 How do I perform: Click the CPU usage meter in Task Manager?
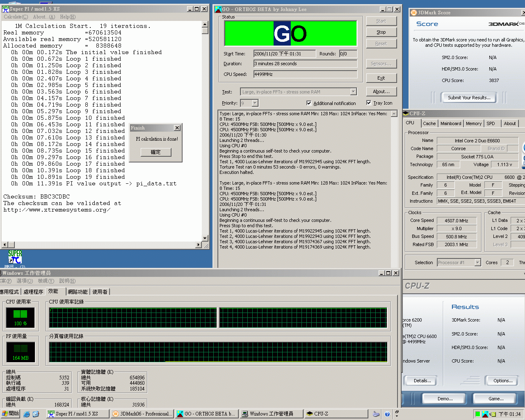[21, 317]
